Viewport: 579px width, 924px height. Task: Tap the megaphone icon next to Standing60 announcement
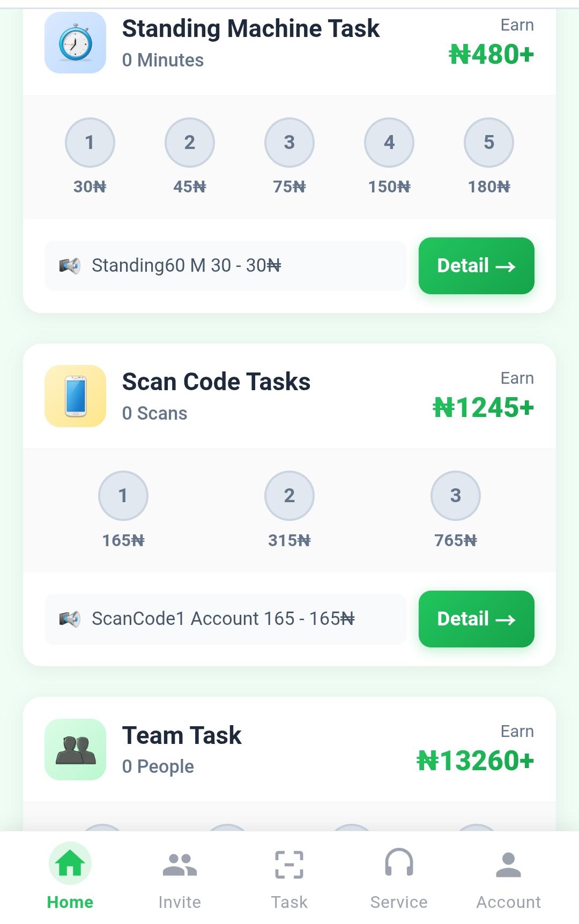click(x=70, y=265)
